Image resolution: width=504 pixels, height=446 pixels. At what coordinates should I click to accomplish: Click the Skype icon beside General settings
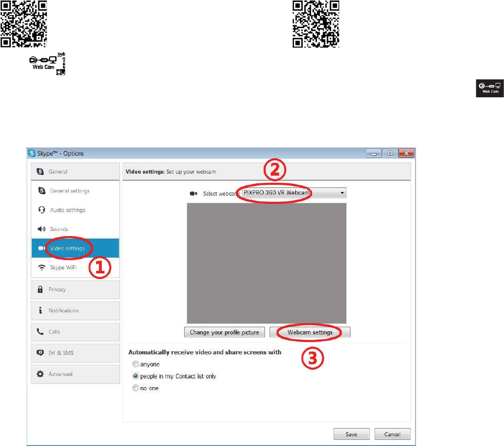click(42, 190)
